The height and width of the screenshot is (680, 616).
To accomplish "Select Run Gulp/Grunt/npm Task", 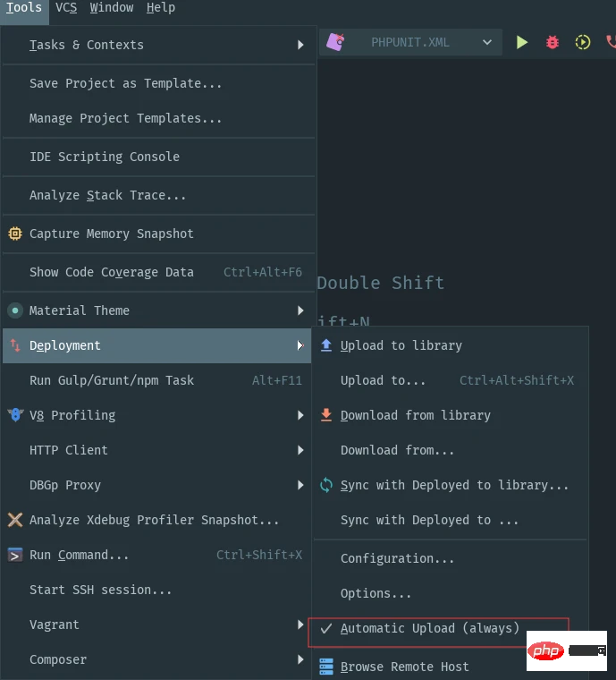I will coord(156,380).
